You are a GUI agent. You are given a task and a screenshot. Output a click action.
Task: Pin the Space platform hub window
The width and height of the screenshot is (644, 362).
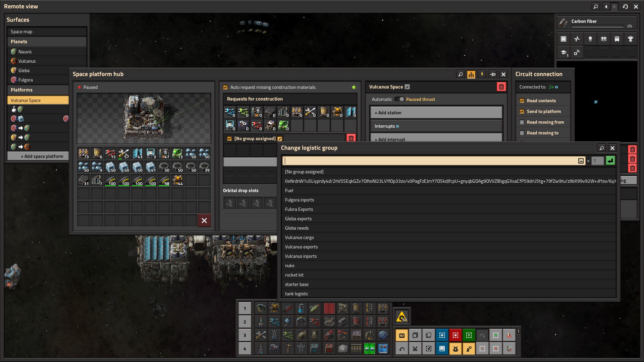click(493, 74)
